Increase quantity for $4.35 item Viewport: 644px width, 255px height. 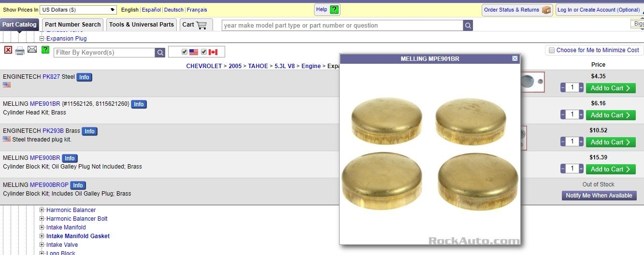tap(581, 88)
